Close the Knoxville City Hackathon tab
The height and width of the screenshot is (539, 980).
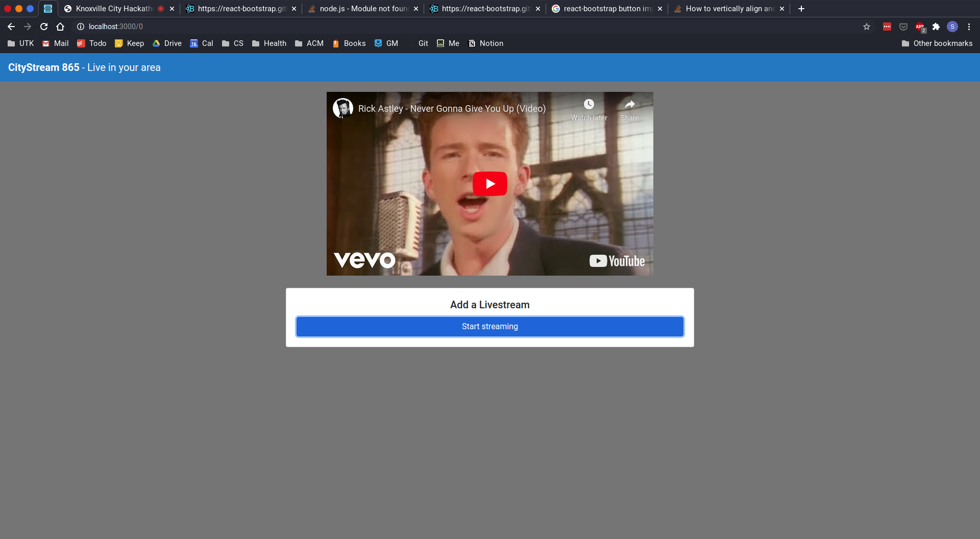tap(172, 9)
